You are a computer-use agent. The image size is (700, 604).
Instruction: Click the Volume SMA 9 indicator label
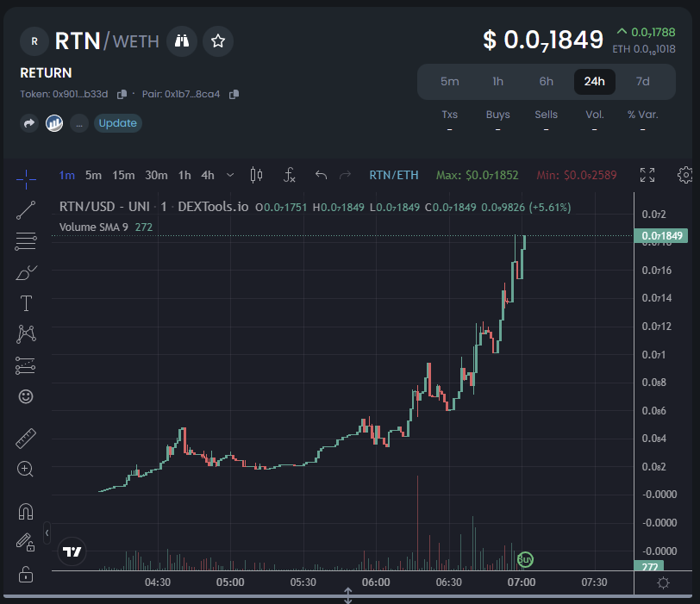[x=94, y=227]
